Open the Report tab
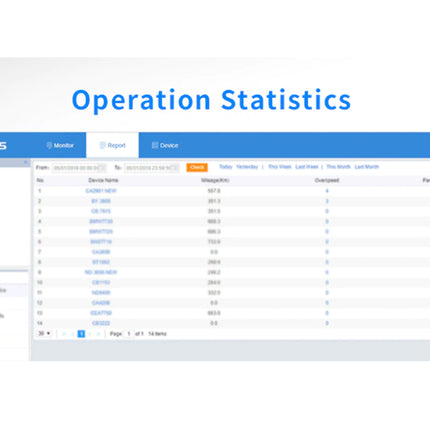Image resolution: width=430 pixels, height=430 pixels. [112, 145]
